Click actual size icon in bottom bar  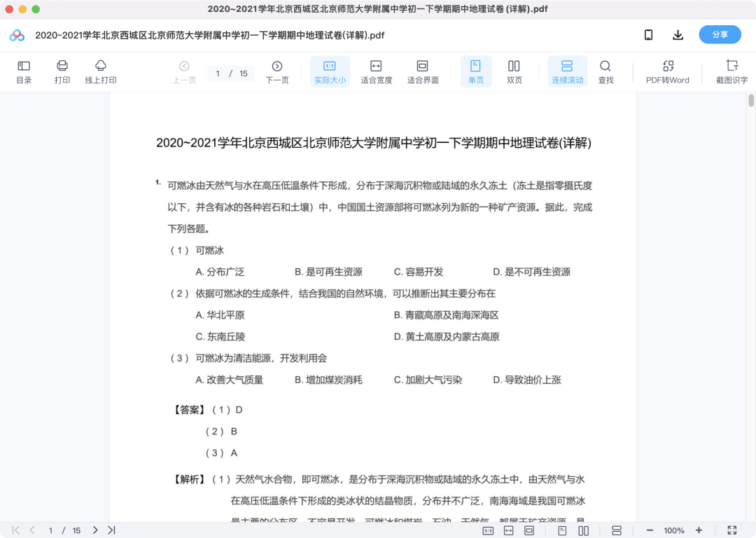(488, 530)
